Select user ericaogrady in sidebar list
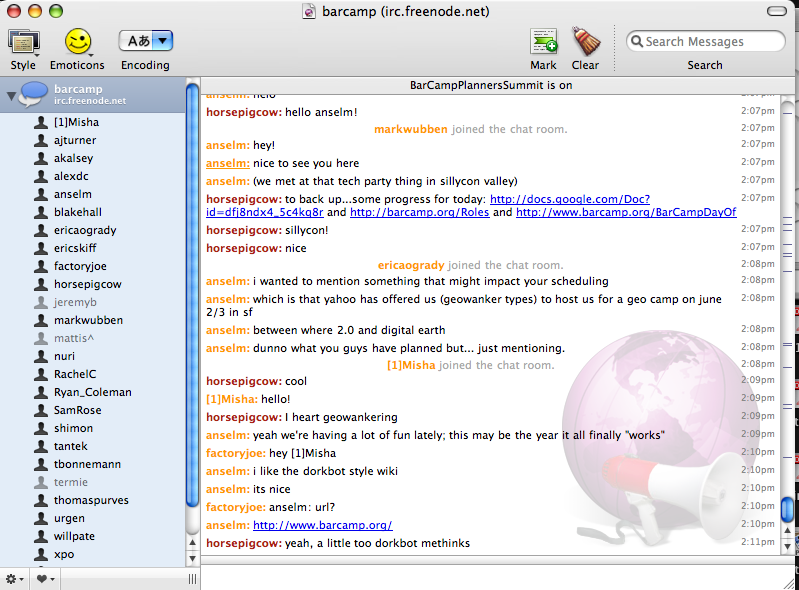This screenshot has height=590, width=799. [85, 230]
